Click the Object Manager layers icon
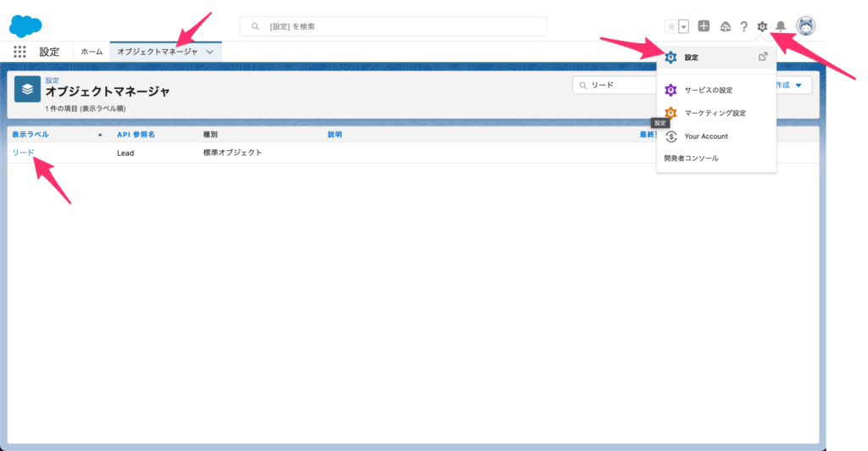The image size is (868, 451). pyautogui.click(x=27, y=89)
